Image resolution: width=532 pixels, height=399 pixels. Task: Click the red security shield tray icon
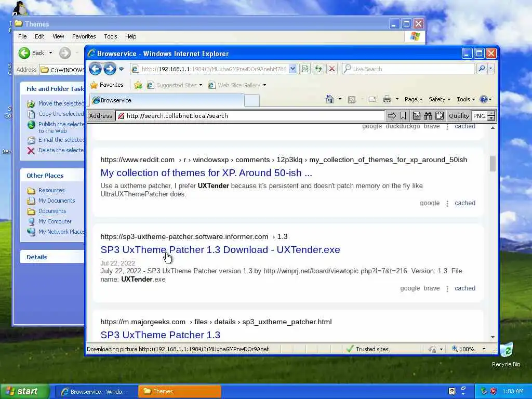click(x=494, y=391)
